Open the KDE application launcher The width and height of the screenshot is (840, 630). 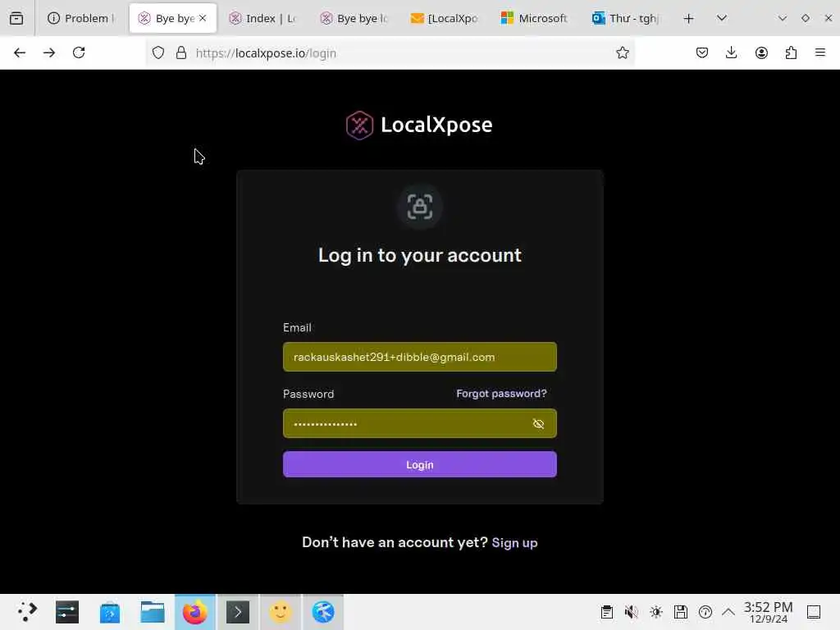pos(25,612)
